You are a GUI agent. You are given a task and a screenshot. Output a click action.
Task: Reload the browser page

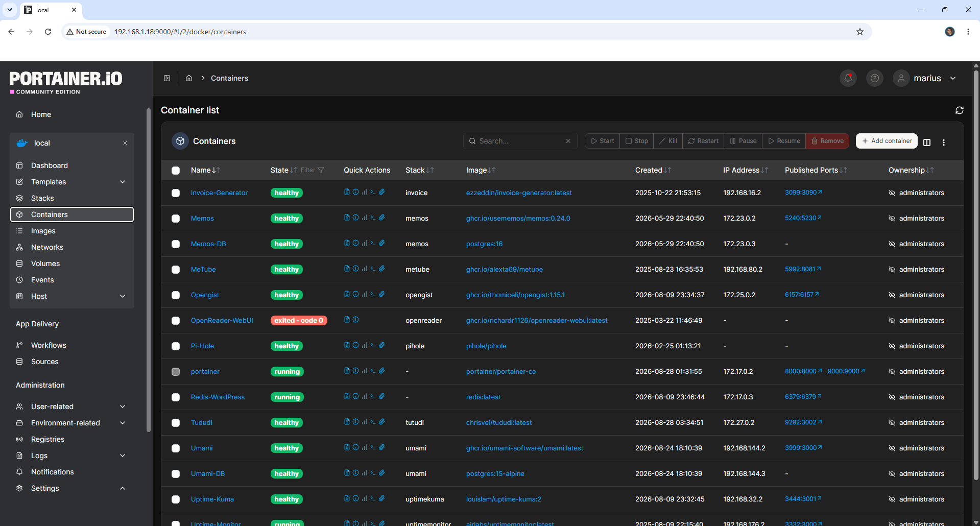coord(48,32)
